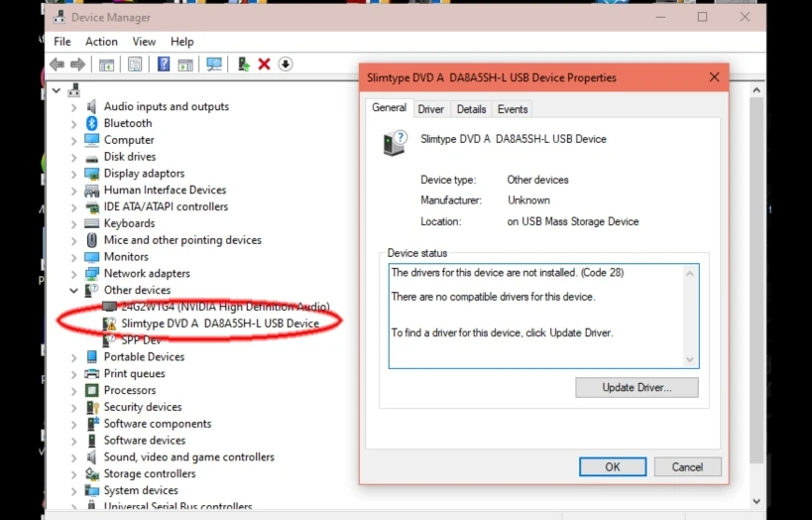812x520 pixels.
Task: Expand the Computer node
Action: coord(73,140)
